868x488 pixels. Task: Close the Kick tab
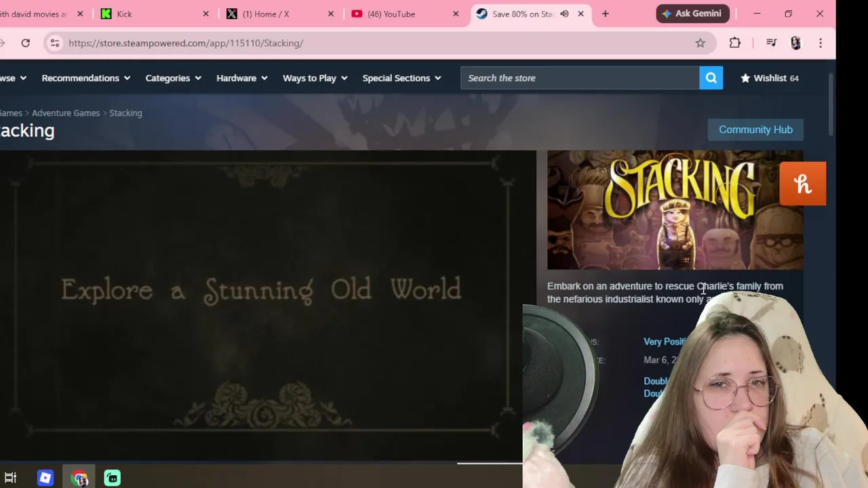206,14
